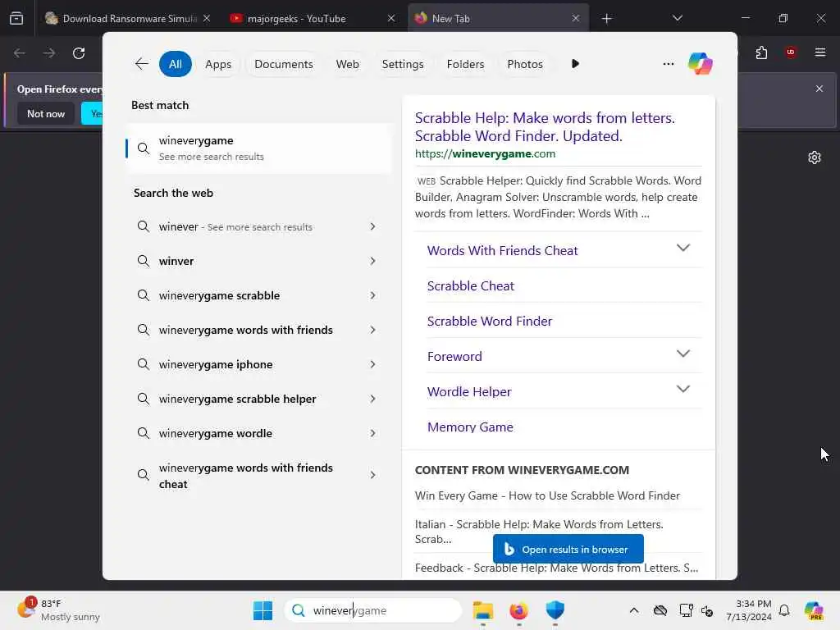Select the Documents filter tab

pyautogui.click(x=283, y=64)
